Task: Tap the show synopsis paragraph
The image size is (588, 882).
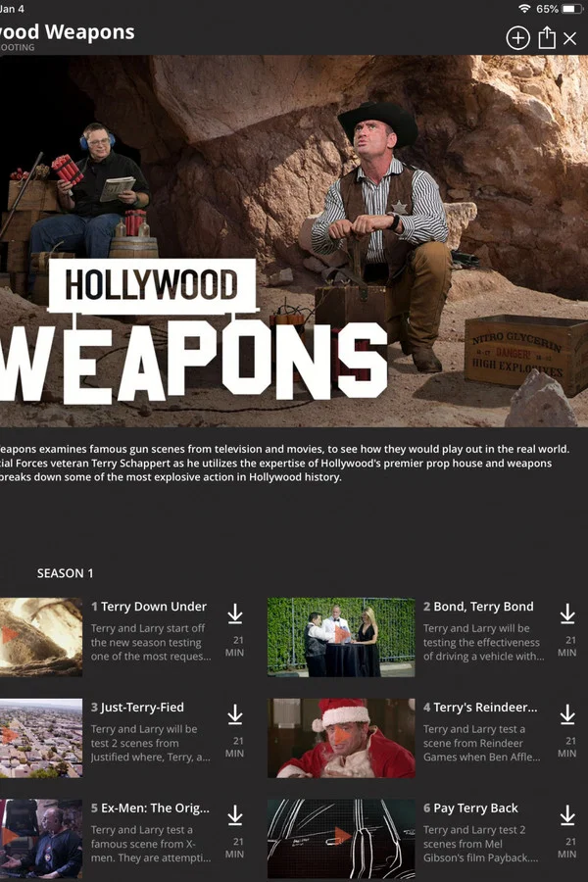Action: point(285,463)
